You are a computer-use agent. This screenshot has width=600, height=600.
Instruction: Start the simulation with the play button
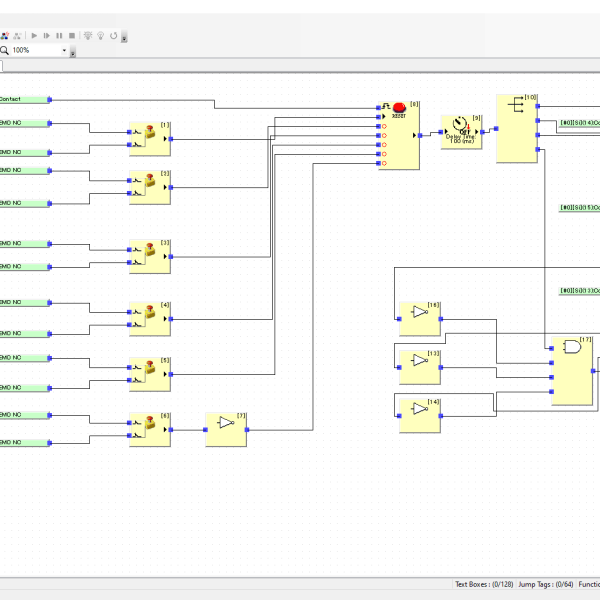[x=34, y=36]
